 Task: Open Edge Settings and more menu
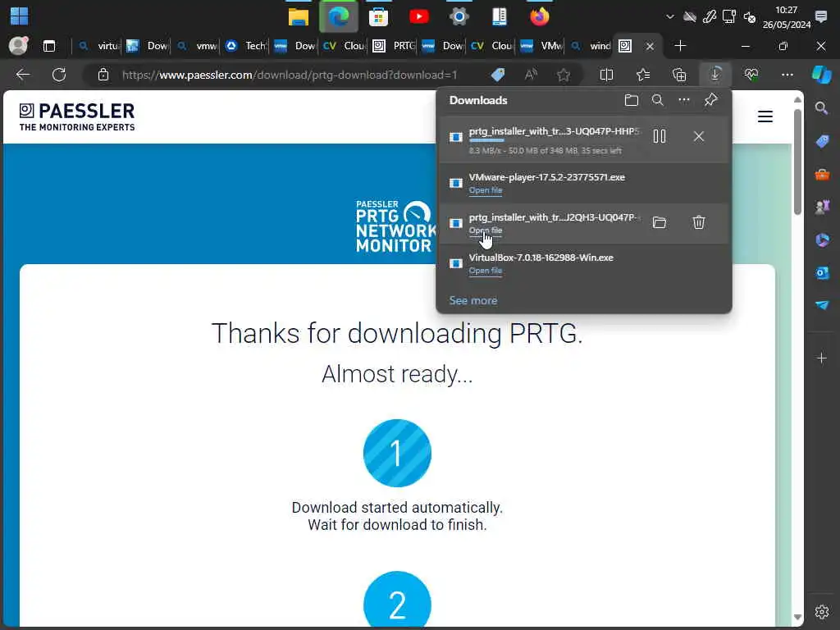tap(787, 75)
